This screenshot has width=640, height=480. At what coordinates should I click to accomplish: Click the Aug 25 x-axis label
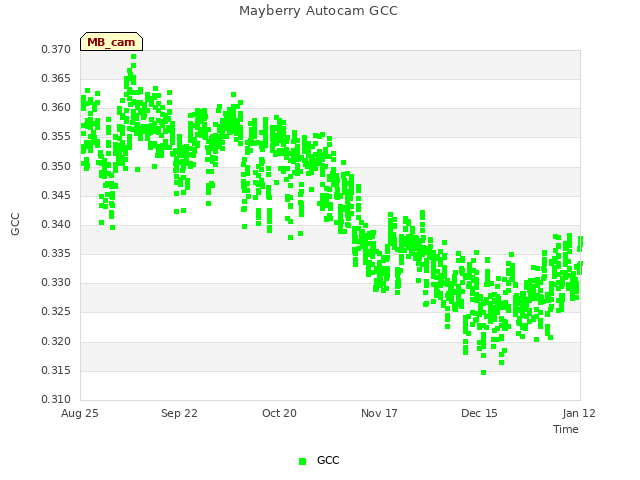click(x=80, y=413)
